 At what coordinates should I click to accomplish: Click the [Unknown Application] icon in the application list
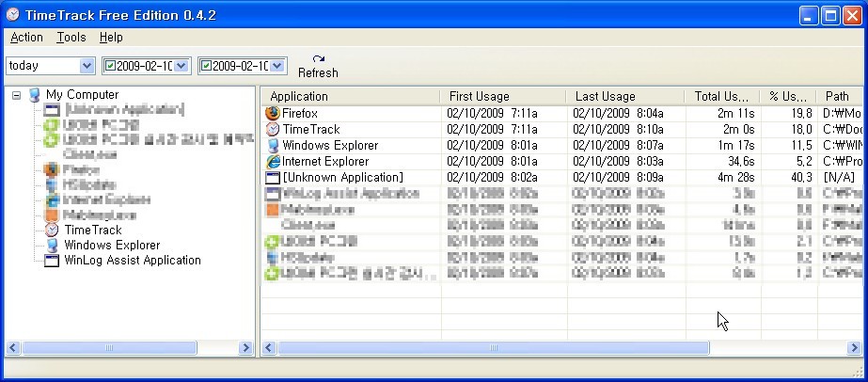coord(273,178)
